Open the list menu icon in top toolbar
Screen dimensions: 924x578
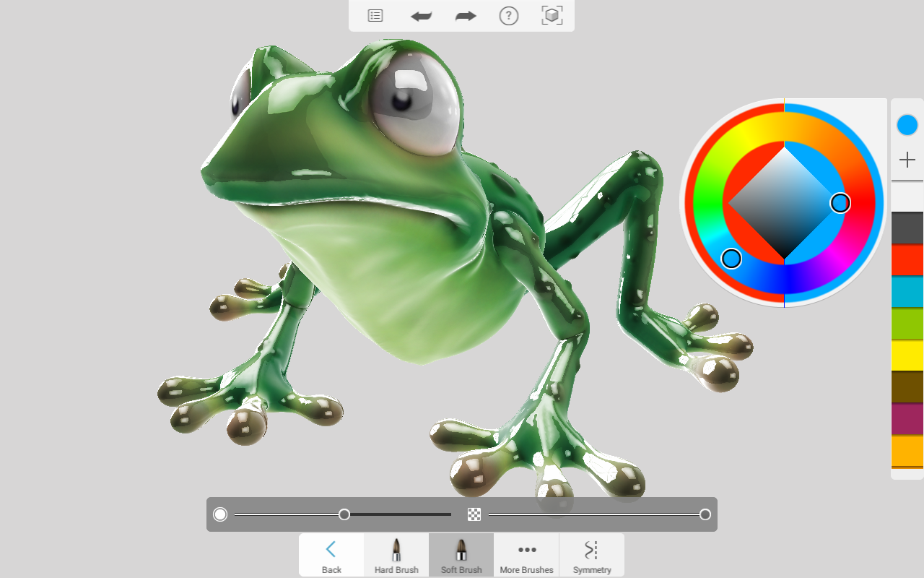375,15
